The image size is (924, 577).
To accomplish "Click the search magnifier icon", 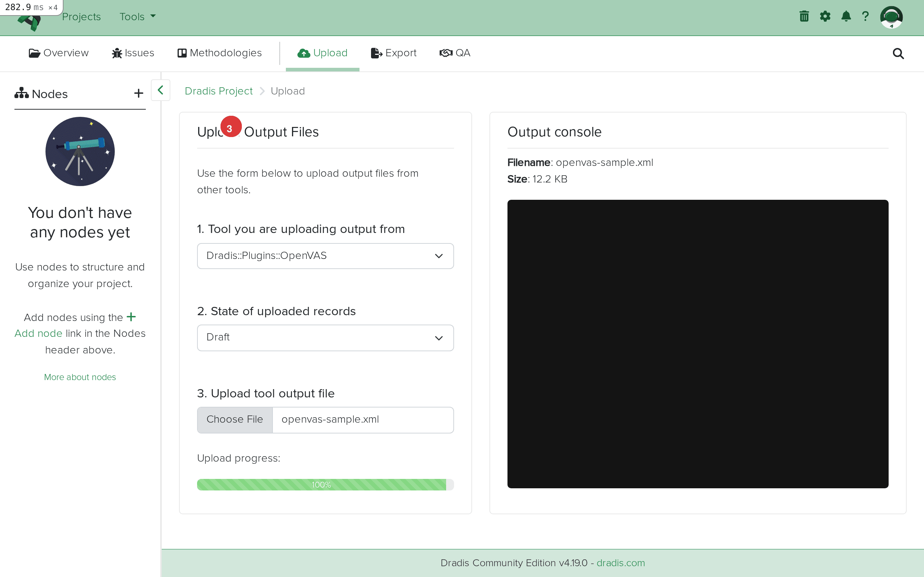I will (898, 53).
